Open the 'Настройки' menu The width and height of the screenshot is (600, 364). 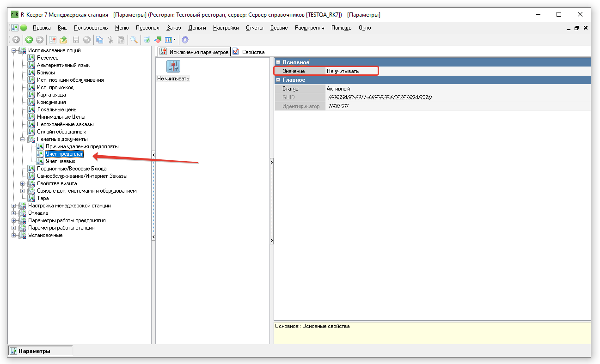click(226, 28)
